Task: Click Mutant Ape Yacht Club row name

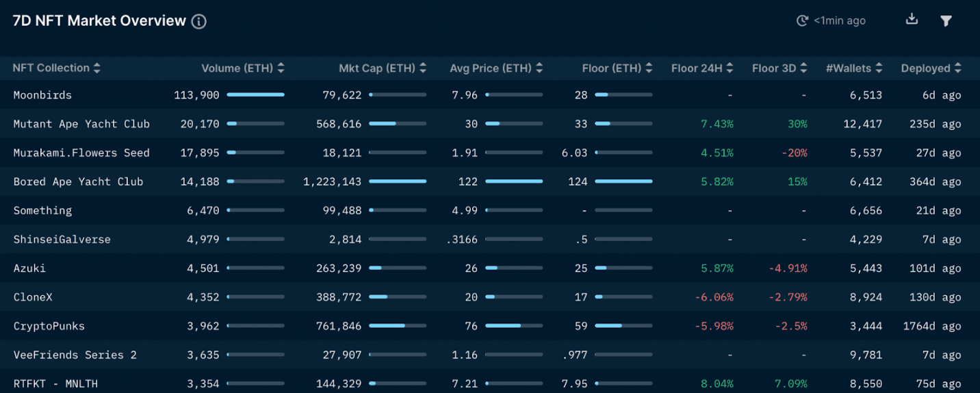Action: (81, 124)
